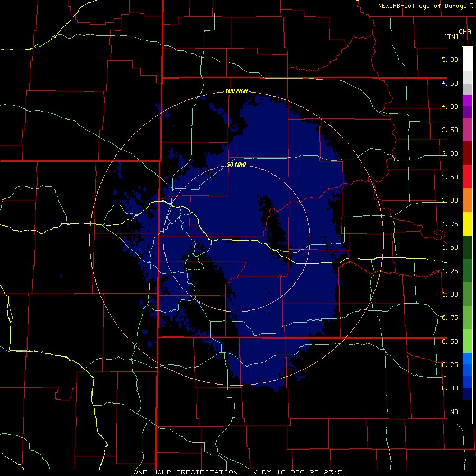This screenshot has width=476, height=476.
Task: Click the 1.00 legend value
Action: 450,295
